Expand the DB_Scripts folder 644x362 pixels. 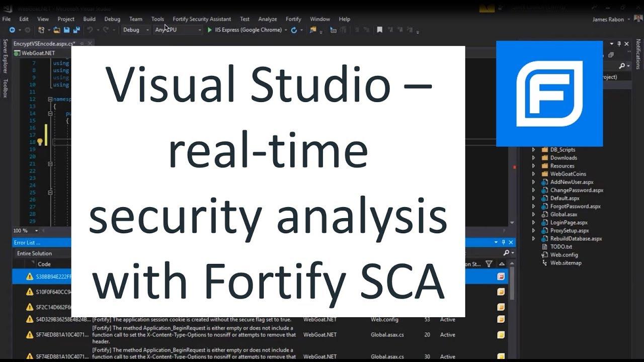point(534,150)
